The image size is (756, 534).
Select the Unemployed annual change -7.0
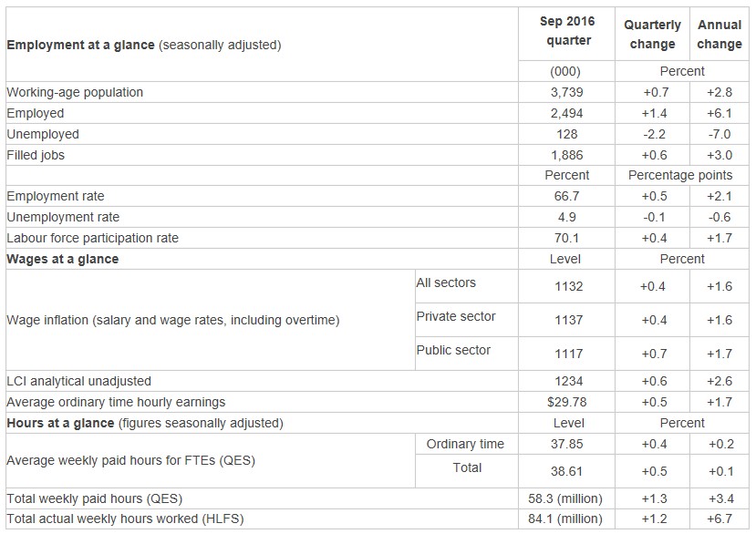[x=719, y=134]
